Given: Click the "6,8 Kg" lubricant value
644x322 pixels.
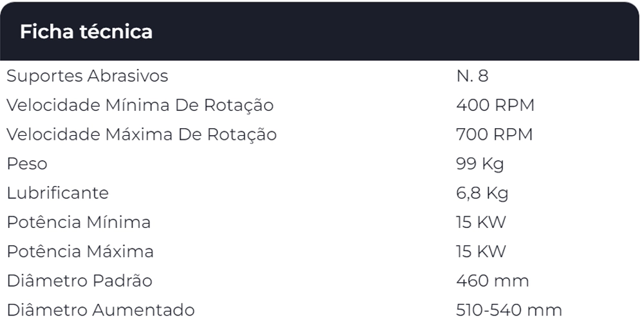Looking at the screenshot, I should [x=482, y=193].
